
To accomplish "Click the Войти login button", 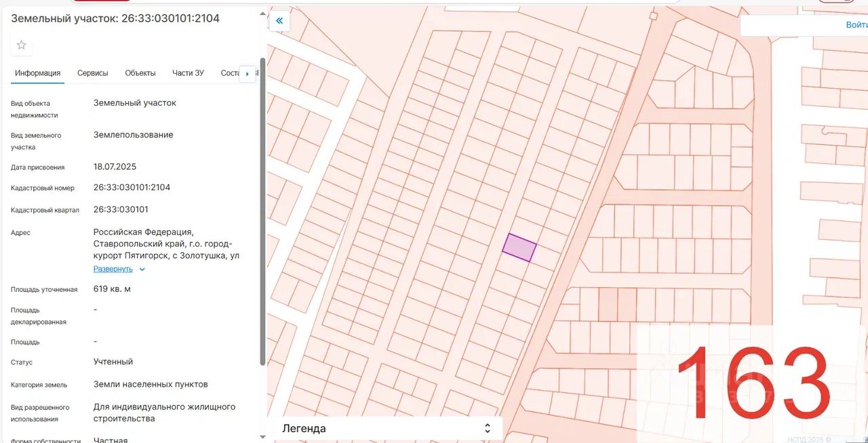I will coord(856,25).
